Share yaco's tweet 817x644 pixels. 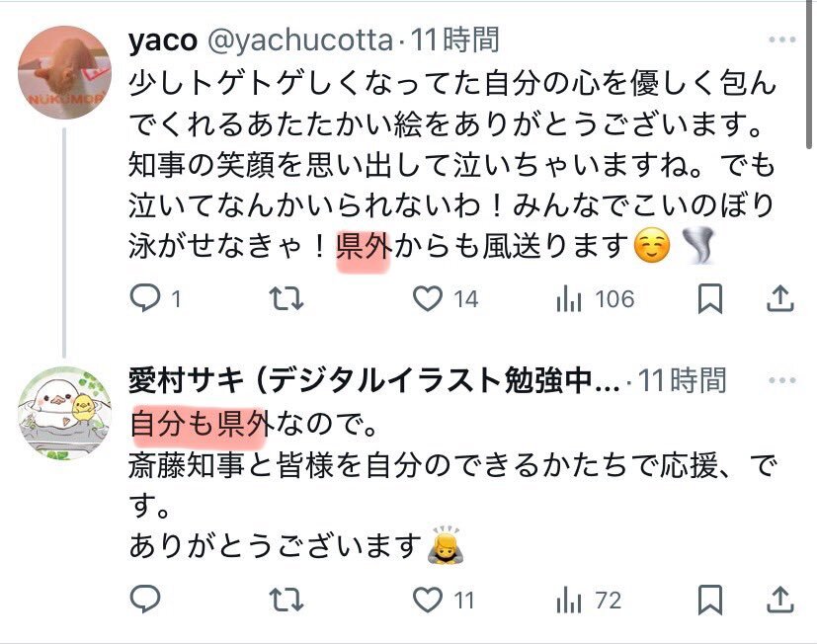click(780, 298)
